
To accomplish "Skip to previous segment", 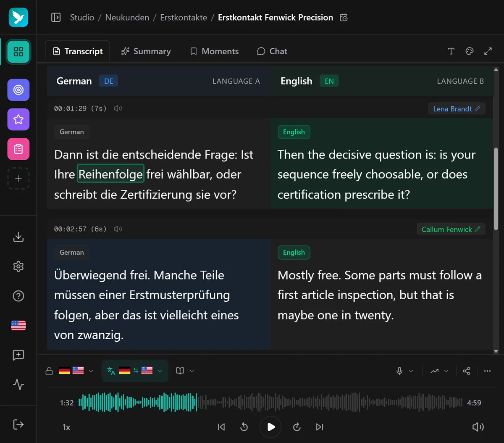I will click(221, 427).
